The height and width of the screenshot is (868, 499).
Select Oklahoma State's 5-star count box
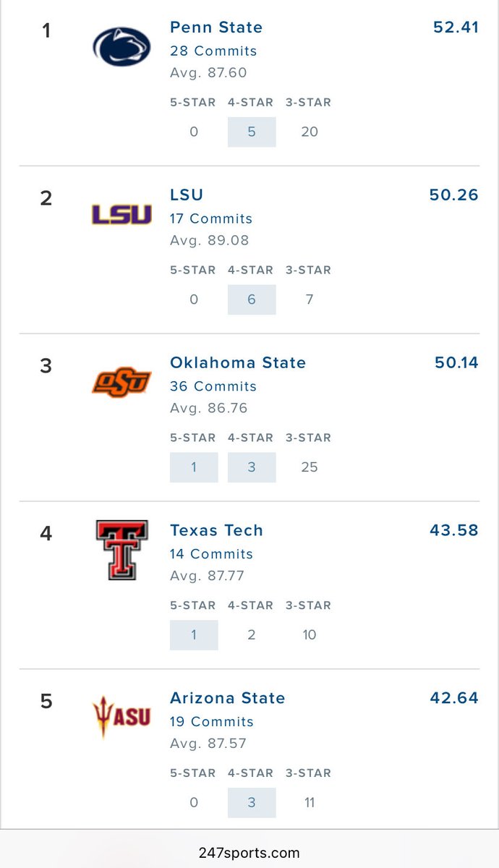pos(194,468)
